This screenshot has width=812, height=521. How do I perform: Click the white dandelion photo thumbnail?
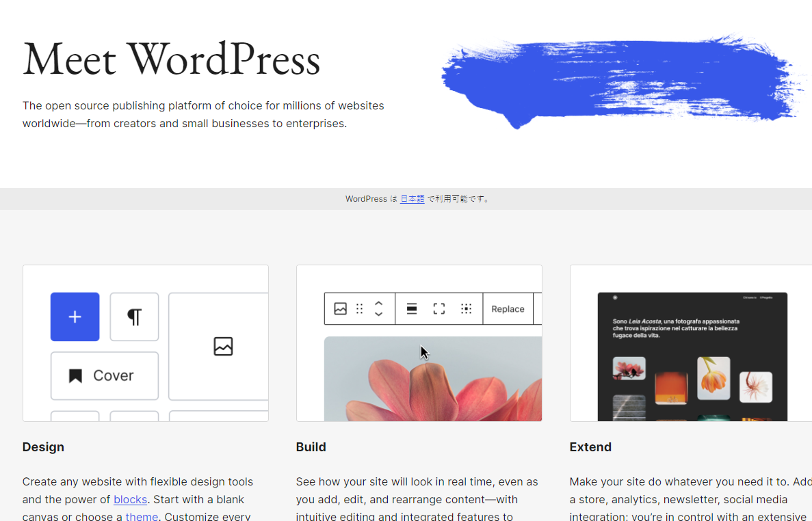(755, 387)
